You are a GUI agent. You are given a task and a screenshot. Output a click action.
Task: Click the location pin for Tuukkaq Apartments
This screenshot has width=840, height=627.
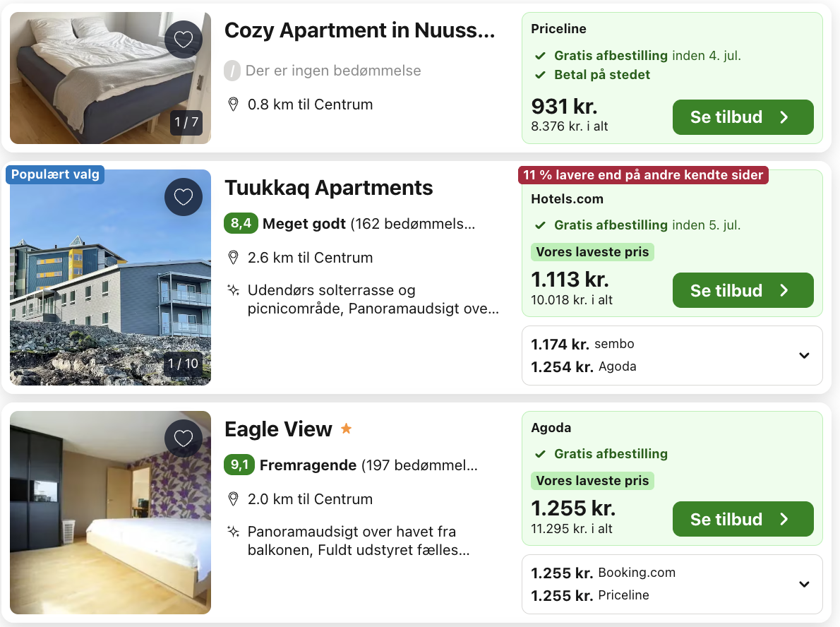tap(234, 258)
